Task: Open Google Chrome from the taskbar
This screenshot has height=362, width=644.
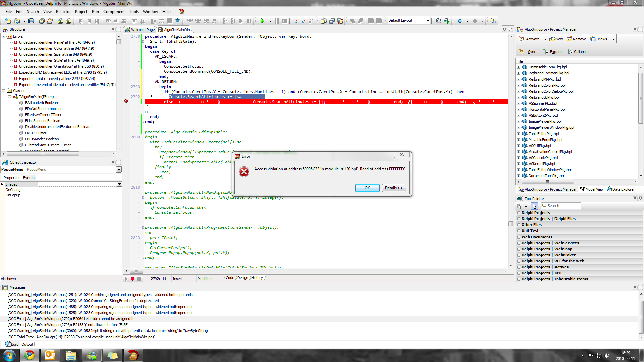Action: pos(29,355)
